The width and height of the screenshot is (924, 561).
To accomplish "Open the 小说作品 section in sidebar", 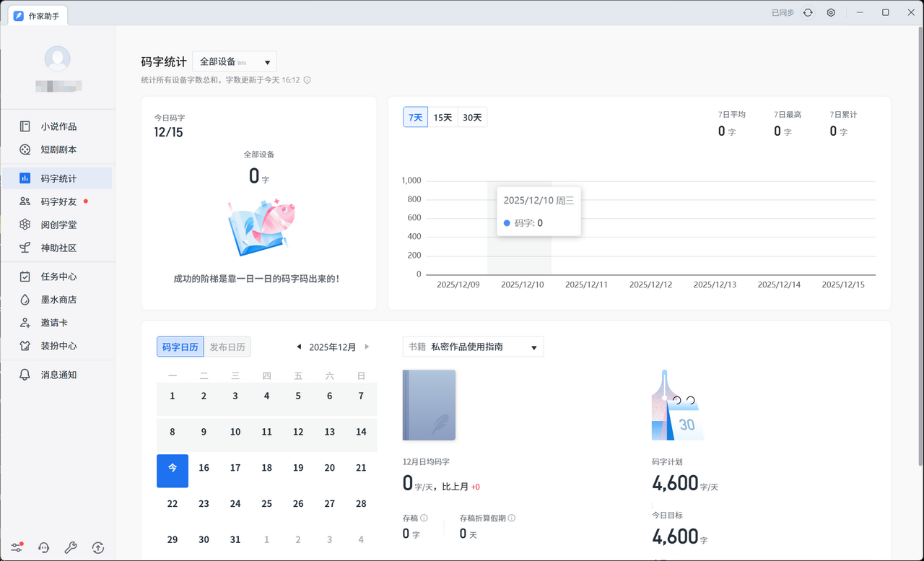I will pos(58,126).
